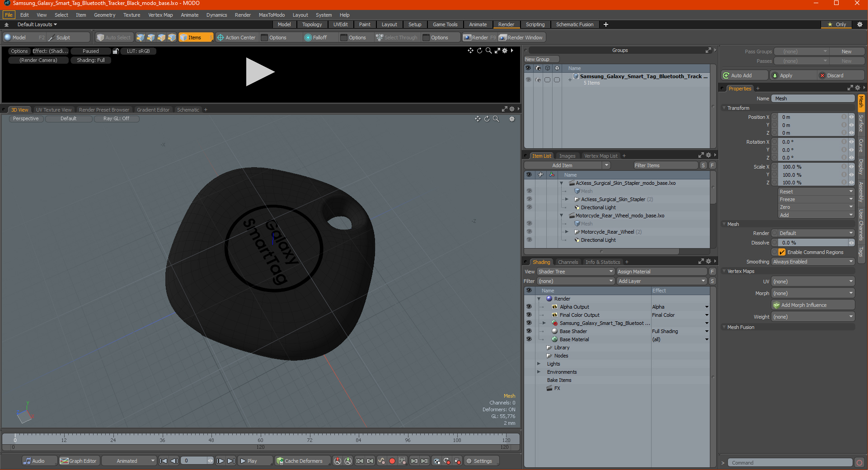The image size is (868, 470).
Task: Switch to UV Texture View tab
Action: click(x=54, y=110)
